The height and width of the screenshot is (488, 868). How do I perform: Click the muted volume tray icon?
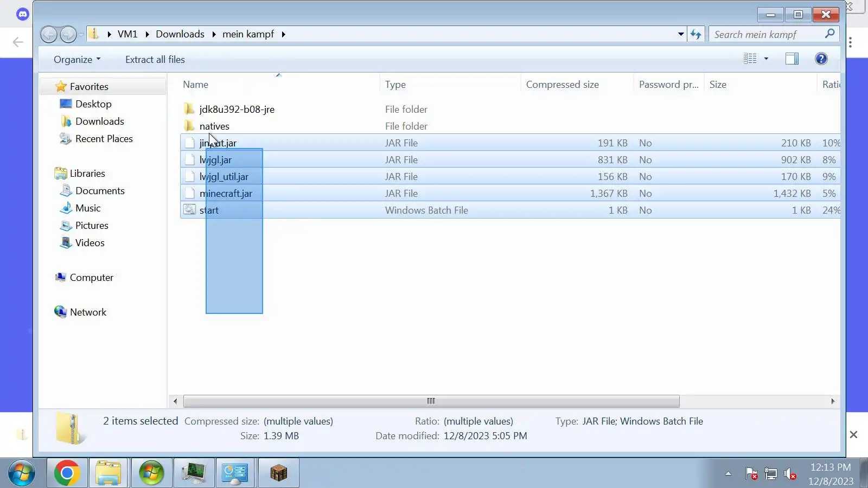coord(790,474)
